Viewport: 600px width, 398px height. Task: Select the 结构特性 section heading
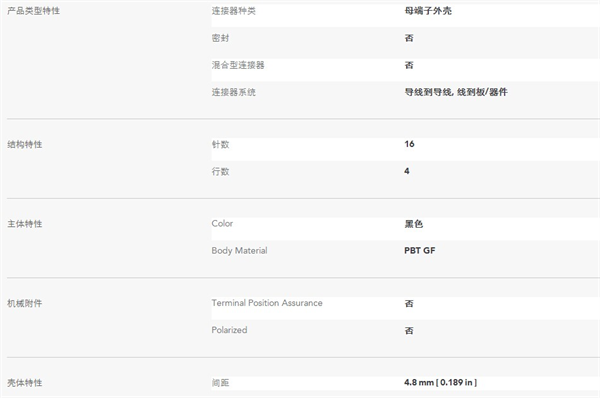pos(24,144)
